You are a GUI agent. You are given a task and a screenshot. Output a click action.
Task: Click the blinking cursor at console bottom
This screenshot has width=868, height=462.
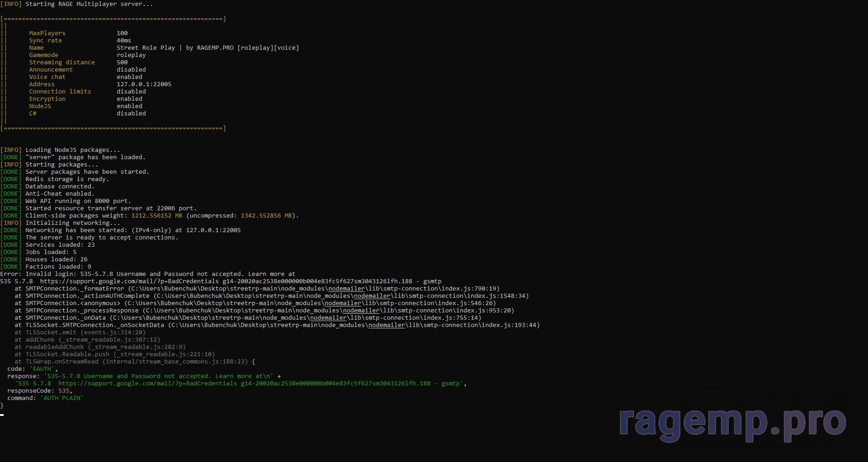click(2, 415)
